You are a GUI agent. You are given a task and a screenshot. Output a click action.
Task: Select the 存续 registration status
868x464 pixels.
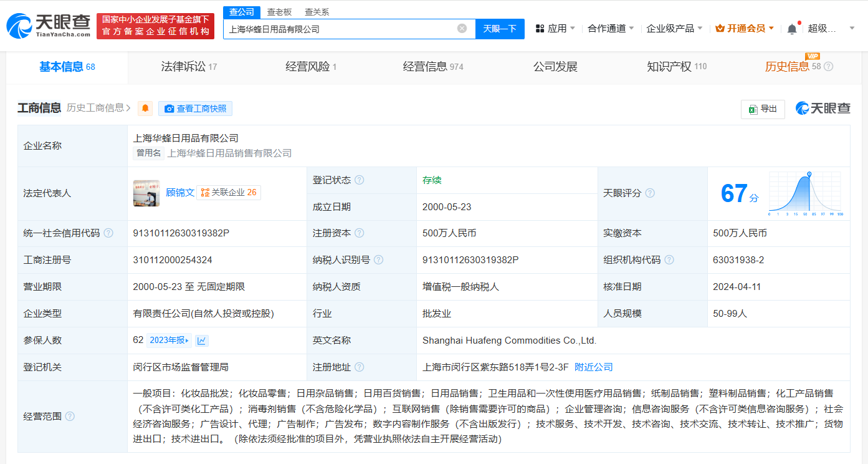click(432, 180)
